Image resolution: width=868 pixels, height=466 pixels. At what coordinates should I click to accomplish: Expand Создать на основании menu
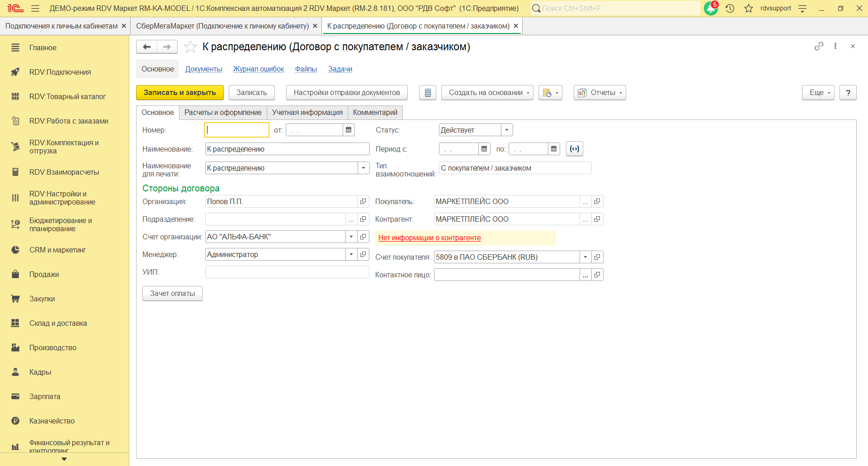point(487,93)
